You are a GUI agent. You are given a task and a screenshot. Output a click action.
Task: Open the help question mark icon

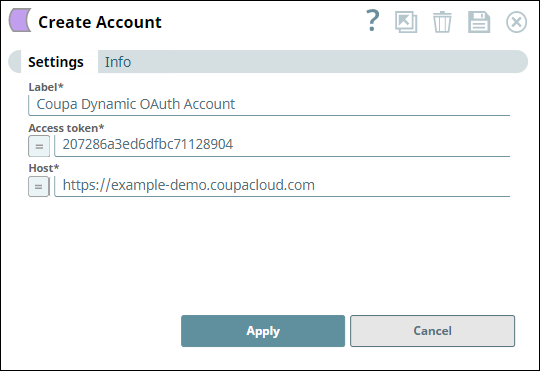point(373,21)
